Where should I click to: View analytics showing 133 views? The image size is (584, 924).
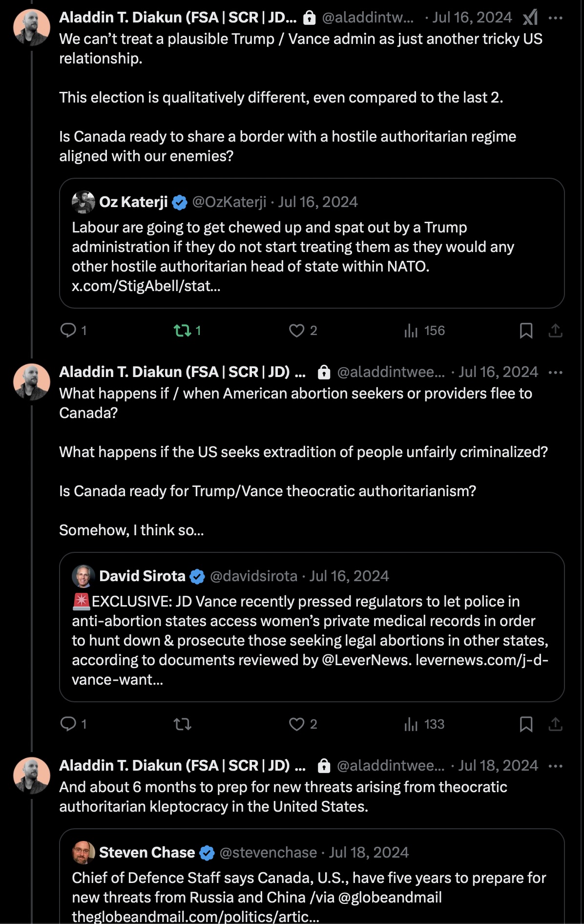point(411,724)
